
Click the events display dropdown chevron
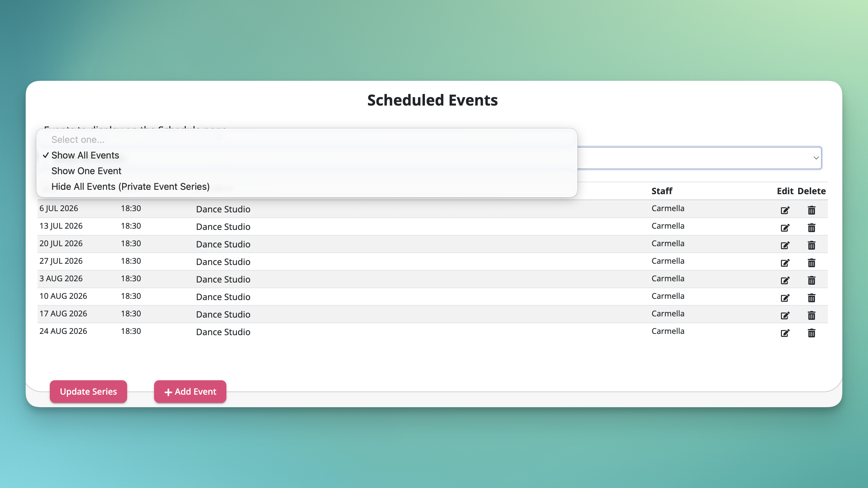pyautogui.click(x=816, y=158)
